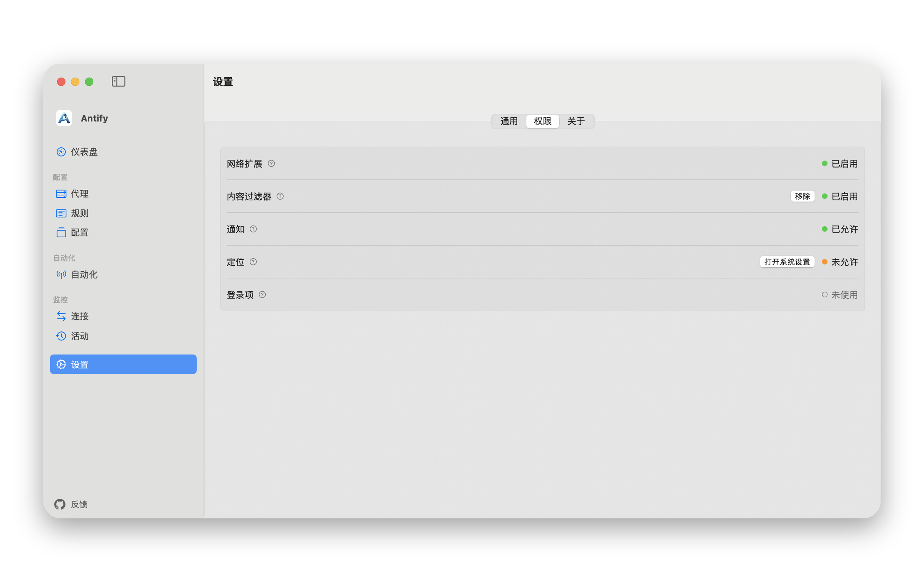Click the 设置 page title
The height and width of the screenshot is (582, 924).
(223, 82)
